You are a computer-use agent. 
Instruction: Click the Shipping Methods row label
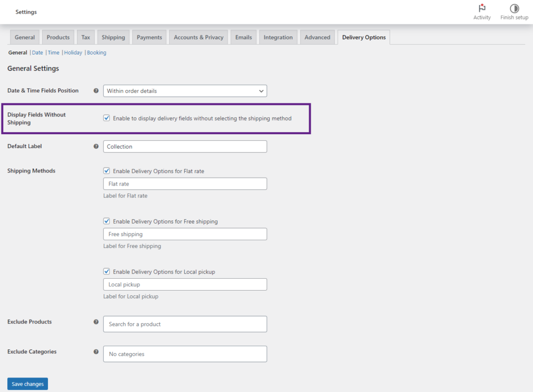[31, 171]
